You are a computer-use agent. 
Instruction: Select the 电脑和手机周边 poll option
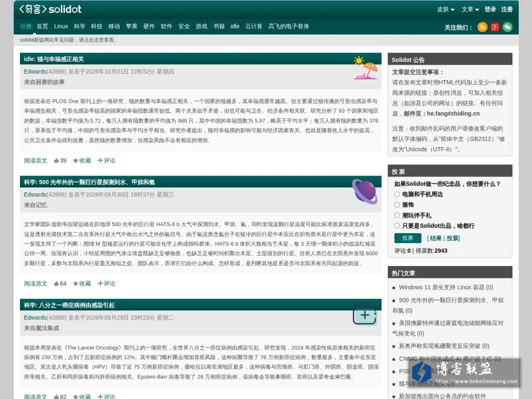(x=397, y=194)
